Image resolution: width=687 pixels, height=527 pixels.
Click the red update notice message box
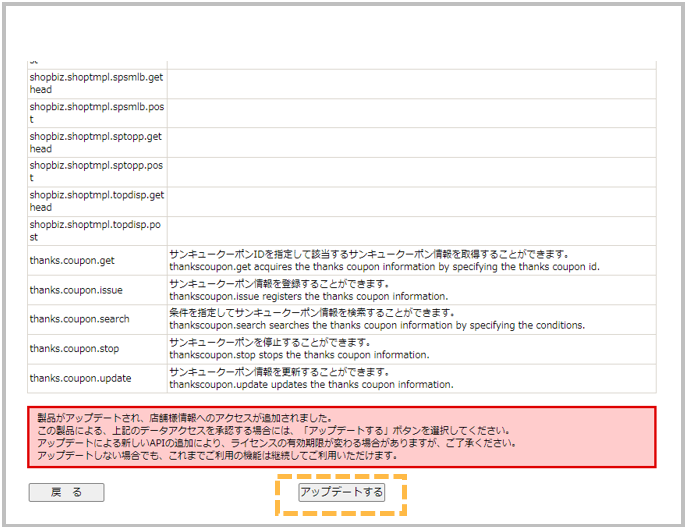pos(341,437)
